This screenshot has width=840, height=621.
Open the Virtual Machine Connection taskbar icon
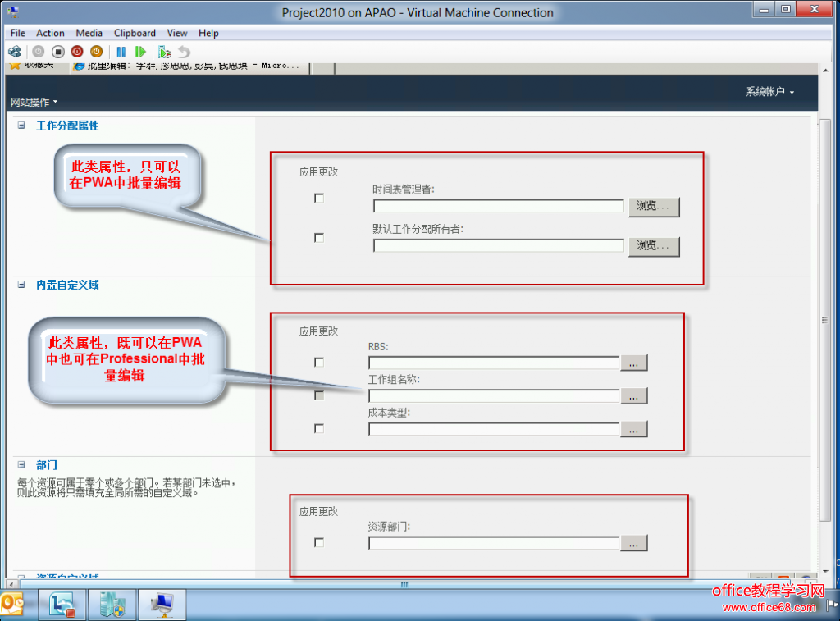[x=162, y=605]
